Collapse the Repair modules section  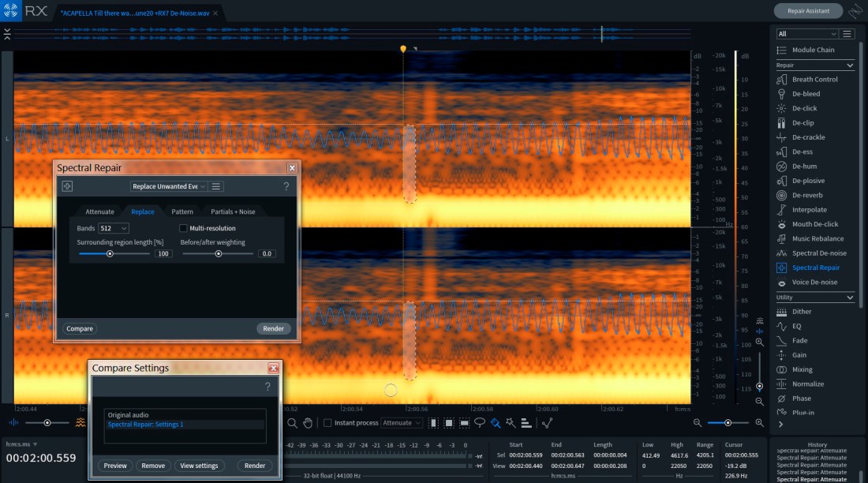850,65
